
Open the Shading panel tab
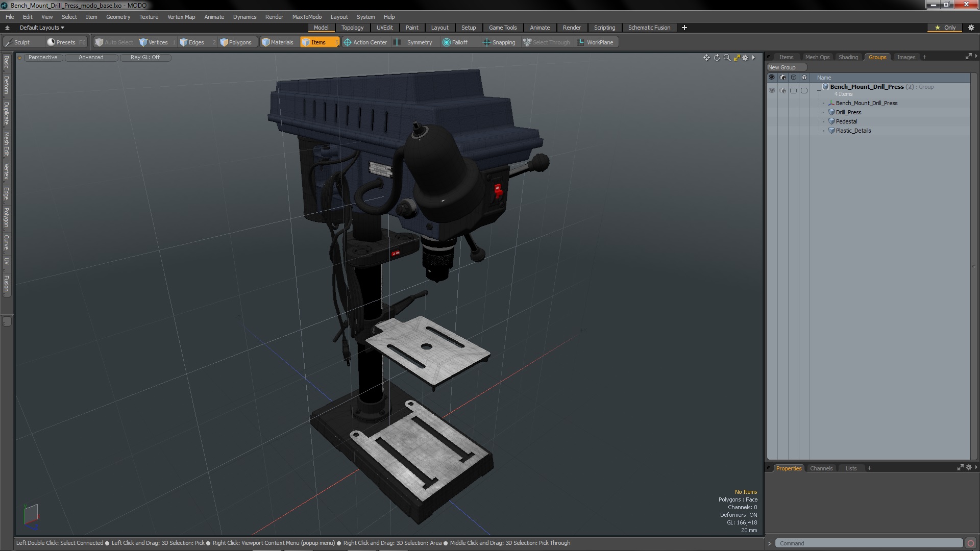point(848,57)
